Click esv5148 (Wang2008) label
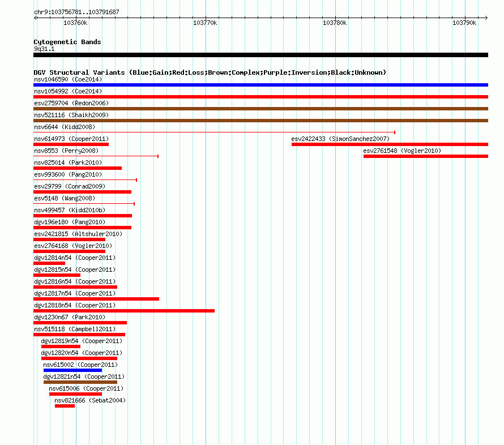 click(65, 198)
